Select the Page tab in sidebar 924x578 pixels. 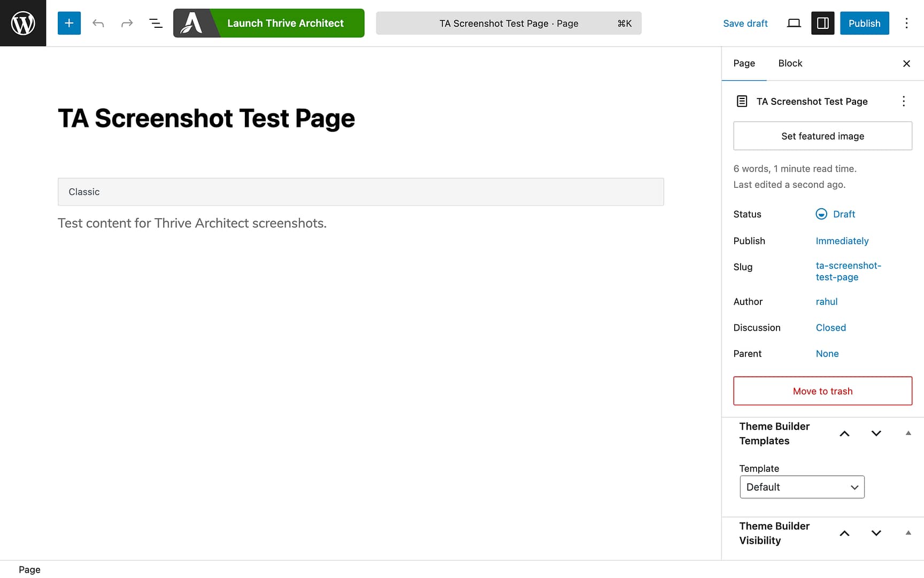pyautogui.click(x=744, y=63)
